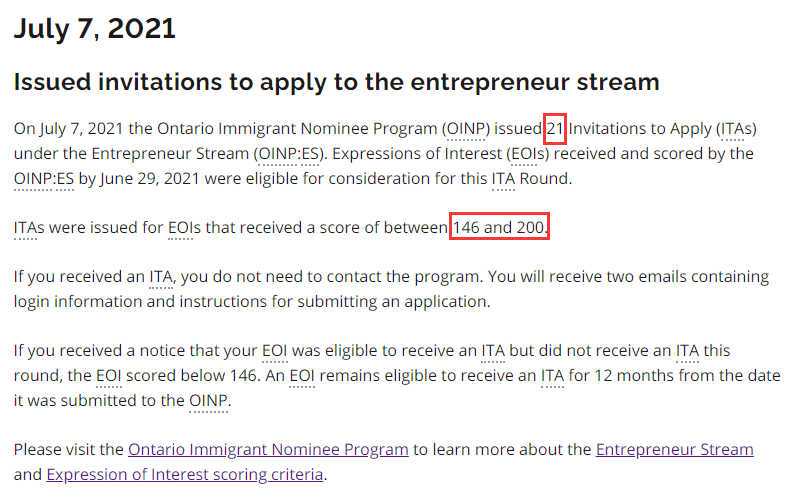Click the ITA abbreviation before "Round"

click(502, 178)
